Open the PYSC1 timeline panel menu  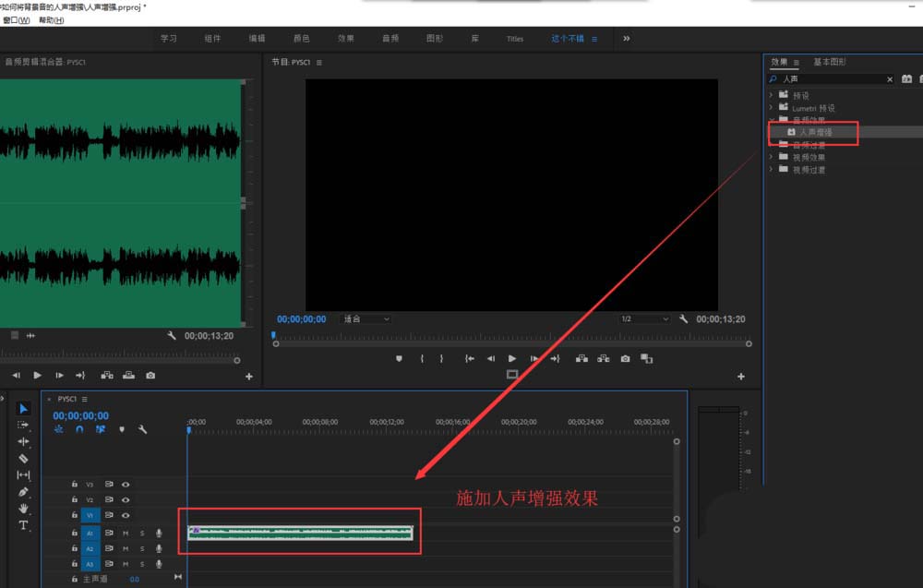coord(85,399)
